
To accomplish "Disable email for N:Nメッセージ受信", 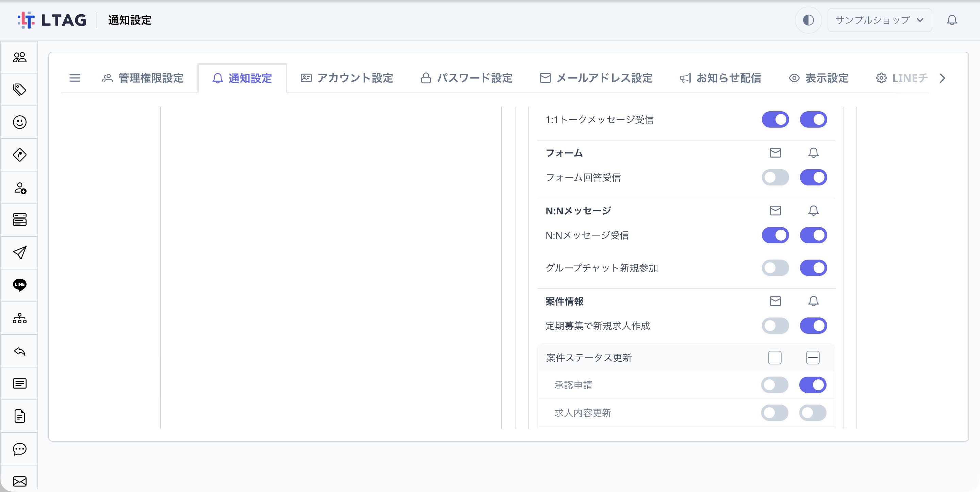I will 775,235.
